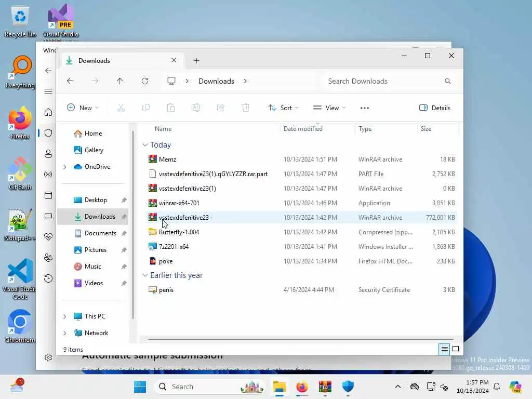The height and width of the screenshot is (399, 532).
Task: Click the Cut toolbar icon
Action: click(x=121, y=108)
